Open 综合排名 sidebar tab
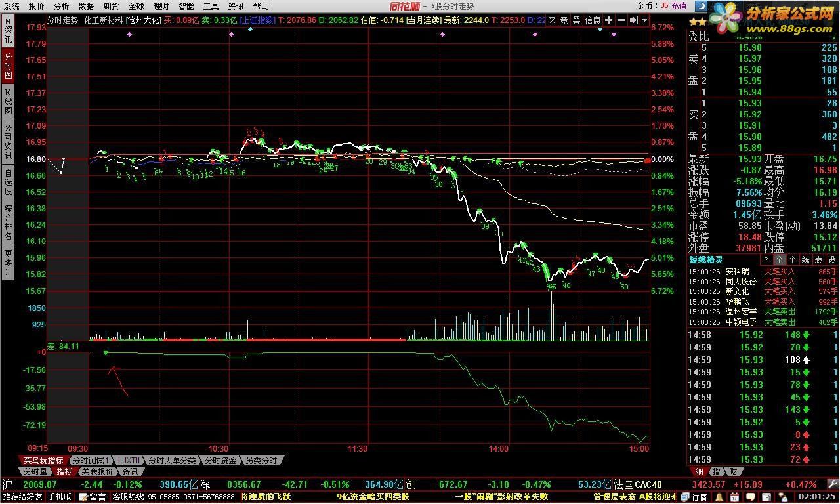 tap(8, 222)
